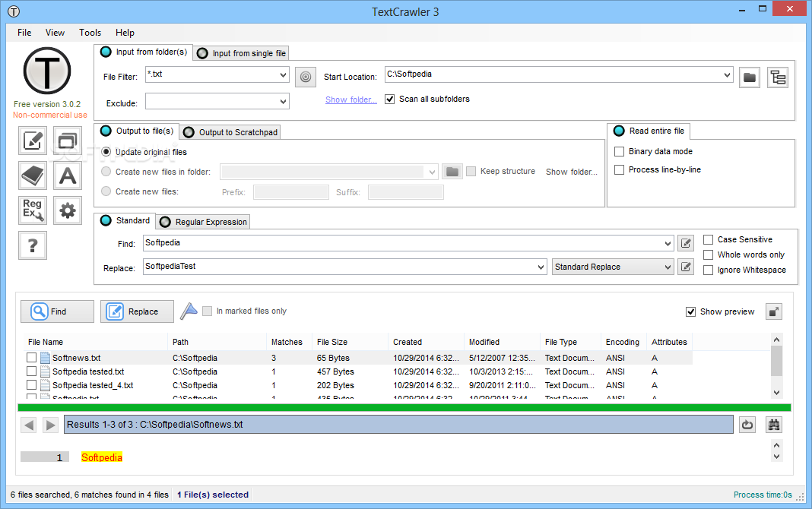
Task: Click the Softnews.txt file icon
Action: coord(45,357)
